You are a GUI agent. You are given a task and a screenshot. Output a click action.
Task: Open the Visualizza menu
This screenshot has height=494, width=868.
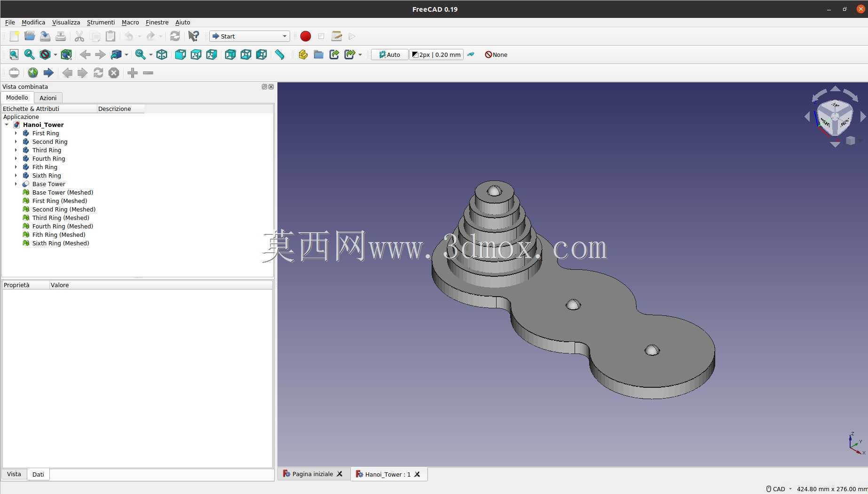pos(66,22)
